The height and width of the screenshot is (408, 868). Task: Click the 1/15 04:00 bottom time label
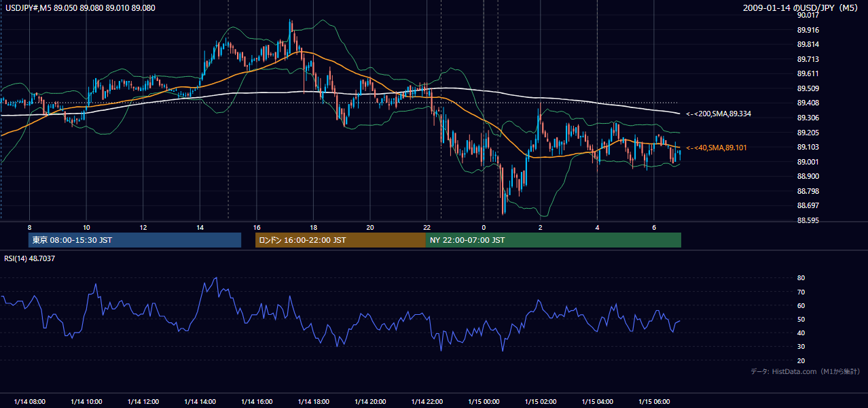pos(597,402)
